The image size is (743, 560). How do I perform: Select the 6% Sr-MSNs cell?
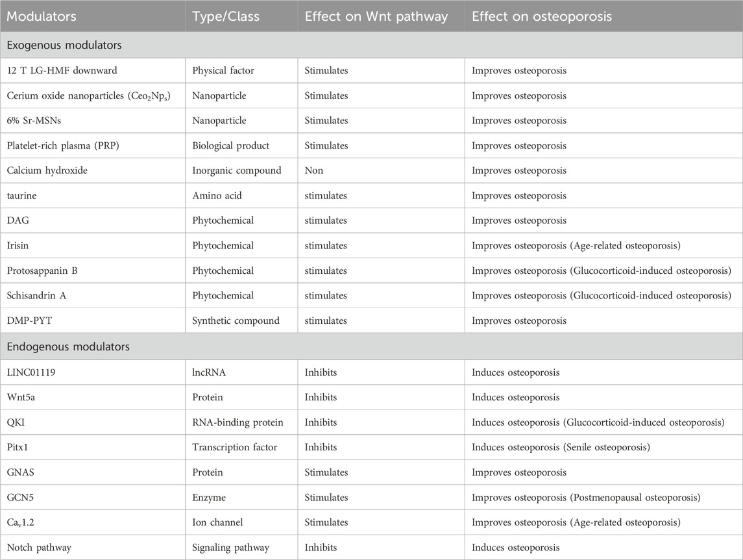click(x=34, y=121)
